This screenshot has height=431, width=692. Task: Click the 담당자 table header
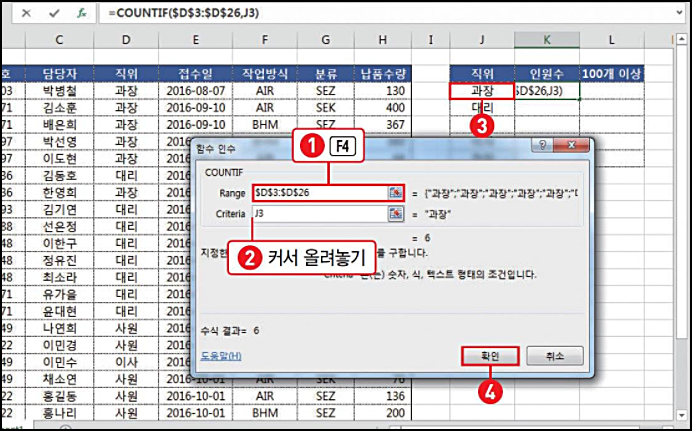[x=59, y=74]
